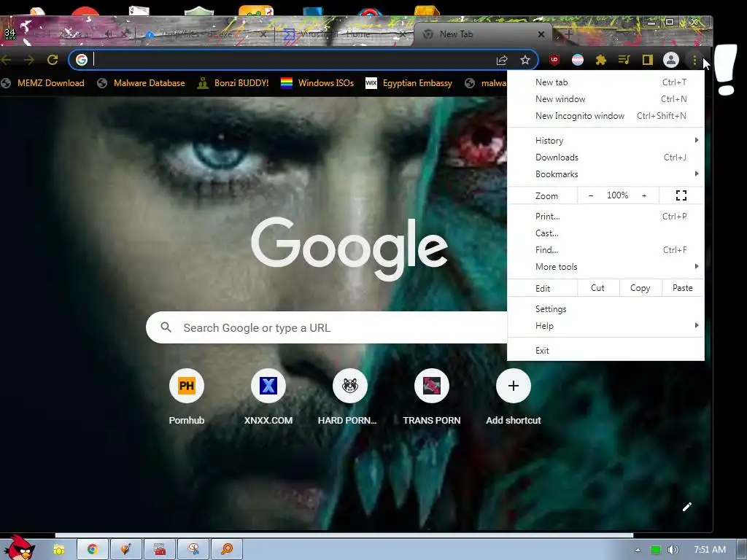
Task: Open the orange magnifier taskbar icon
Action: point(227,550)
